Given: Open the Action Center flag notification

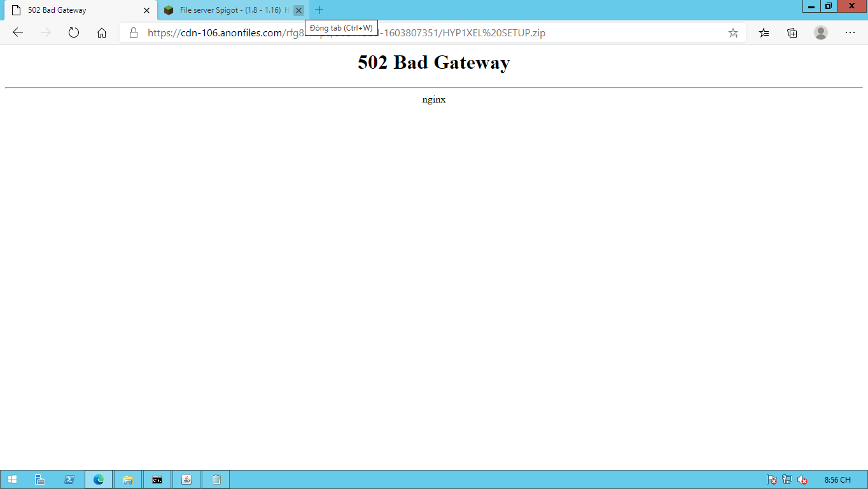Looking at the screenshot, I should click(772, 479).
